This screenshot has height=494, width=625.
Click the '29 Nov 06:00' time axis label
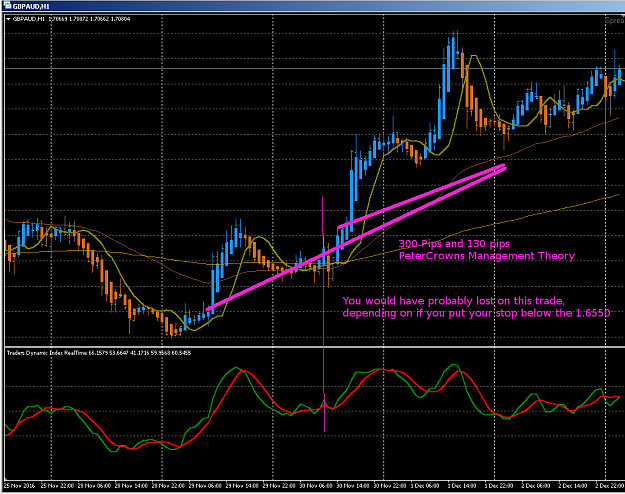coord(205,486)
